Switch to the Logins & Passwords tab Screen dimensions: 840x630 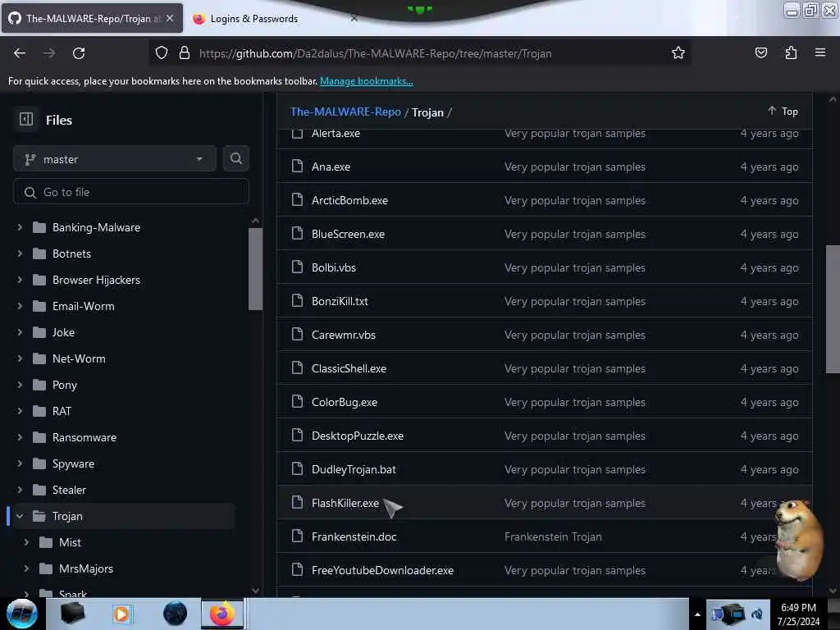pyautogui.click(x=254, y=19)
